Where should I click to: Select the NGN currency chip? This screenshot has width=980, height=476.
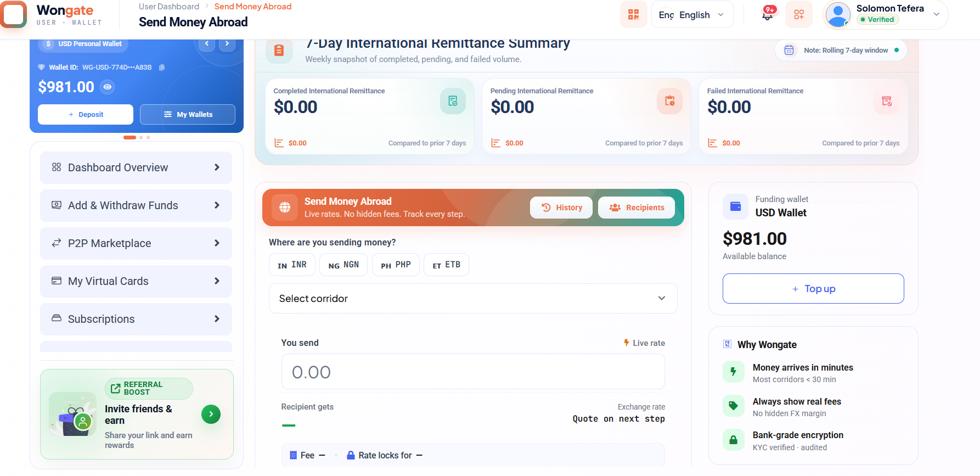click(x=343, y=265)
